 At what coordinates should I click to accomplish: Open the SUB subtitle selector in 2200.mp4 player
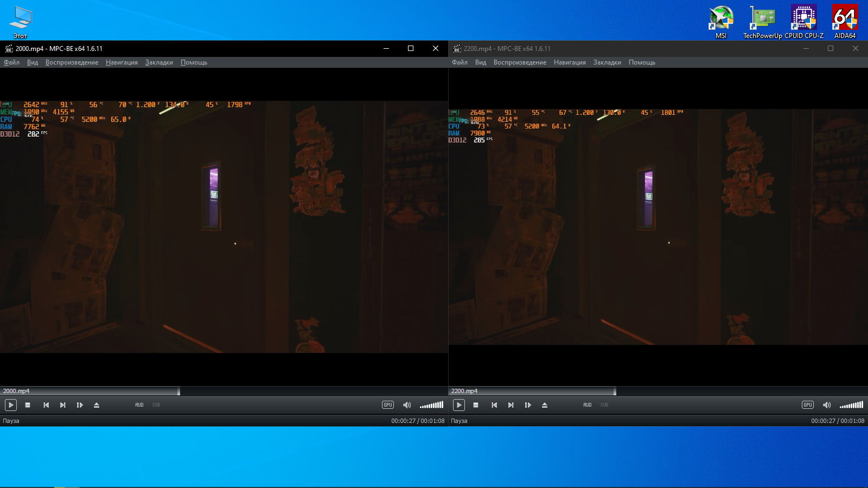604,405
